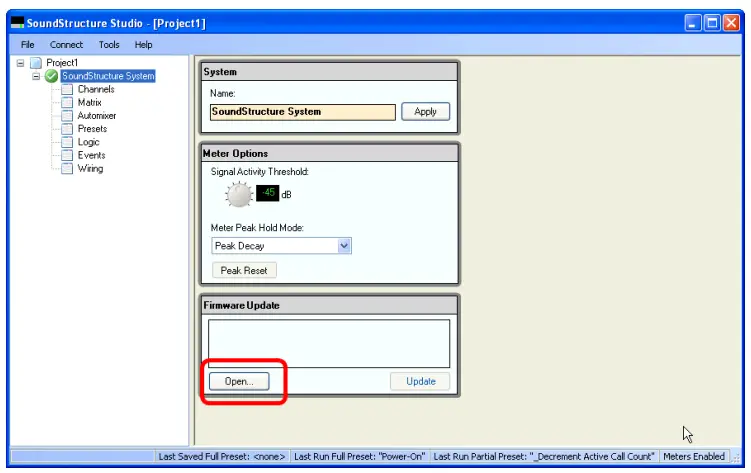Screen dimensions: 751x473
Task: Open the Wiring tree item
Action: tap(91, 169)
